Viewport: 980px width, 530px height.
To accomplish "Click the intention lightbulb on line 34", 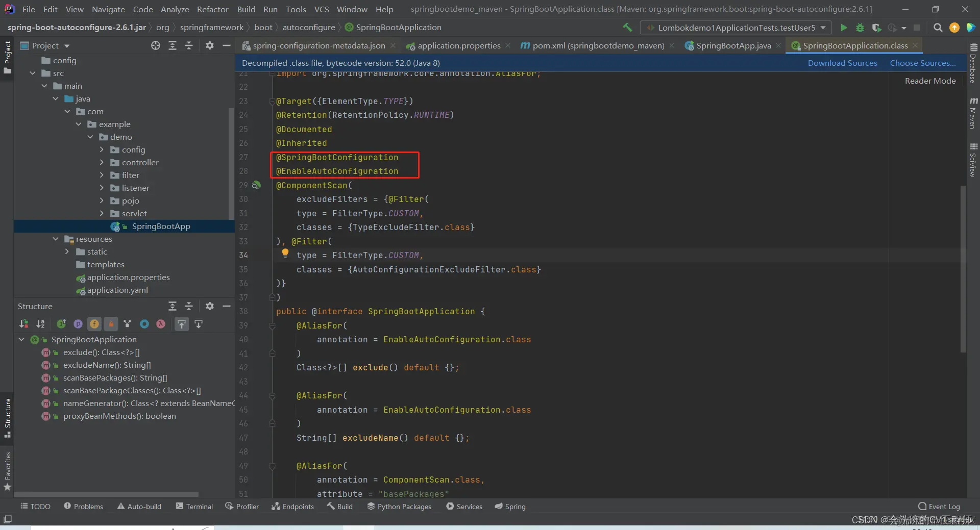I will 285,253.
